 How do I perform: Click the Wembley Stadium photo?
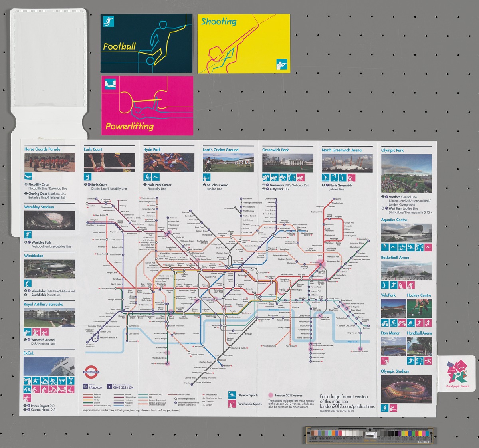coord(49,220)
